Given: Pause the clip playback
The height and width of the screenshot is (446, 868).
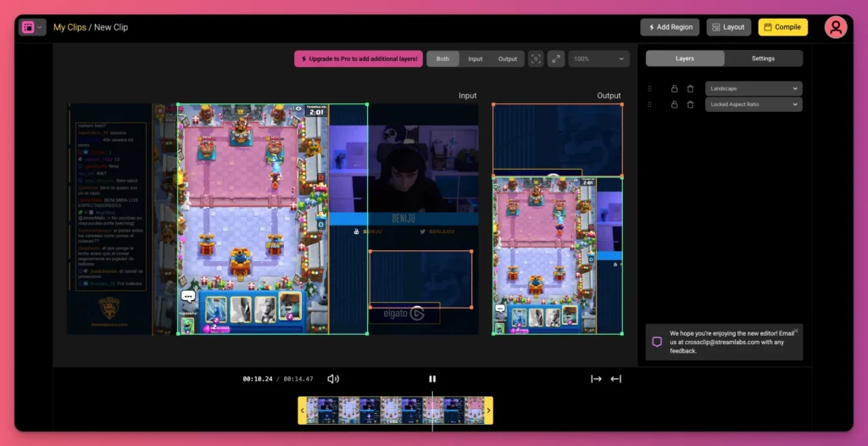Looking at the screenshot, I should 432,379.
